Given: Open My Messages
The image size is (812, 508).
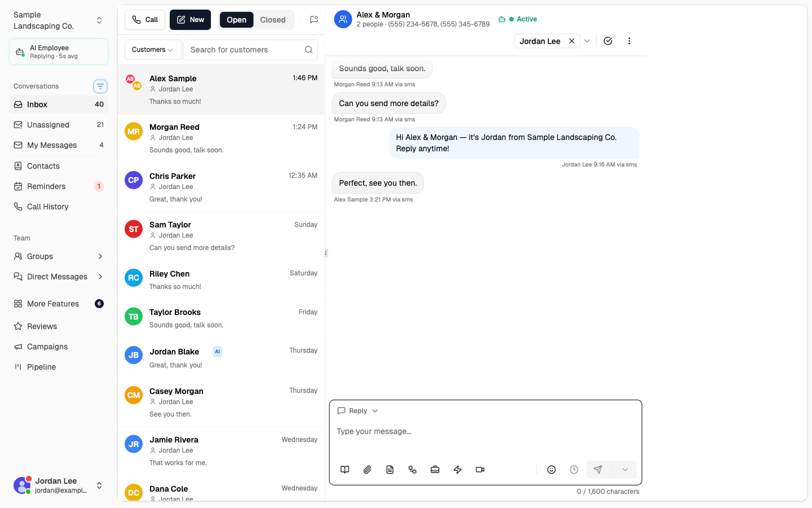Looking at the screenshot, I should 59,145.
